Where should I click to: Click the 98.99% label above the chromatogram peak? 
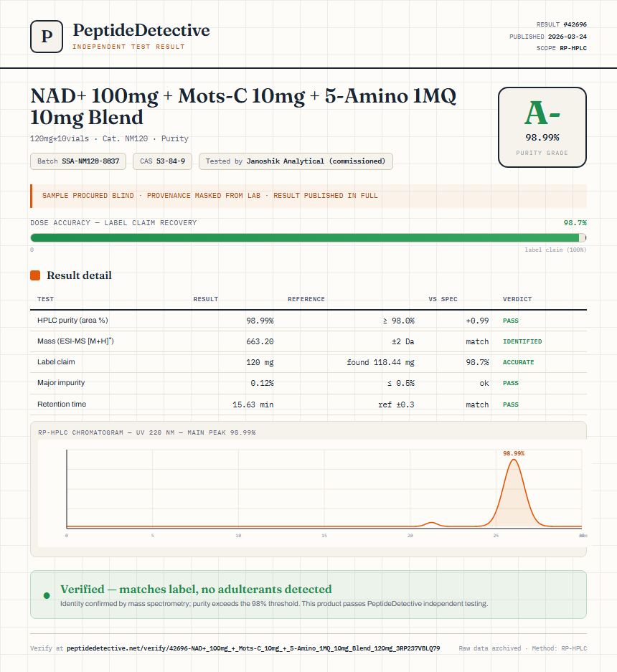(x=514, y=453)
